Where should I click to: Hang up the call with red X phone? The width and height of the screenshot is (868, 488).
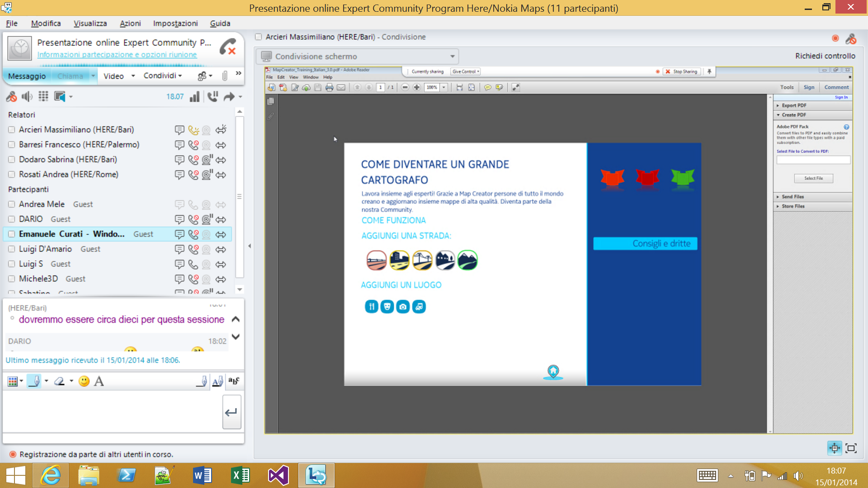(x=227, y=47)
